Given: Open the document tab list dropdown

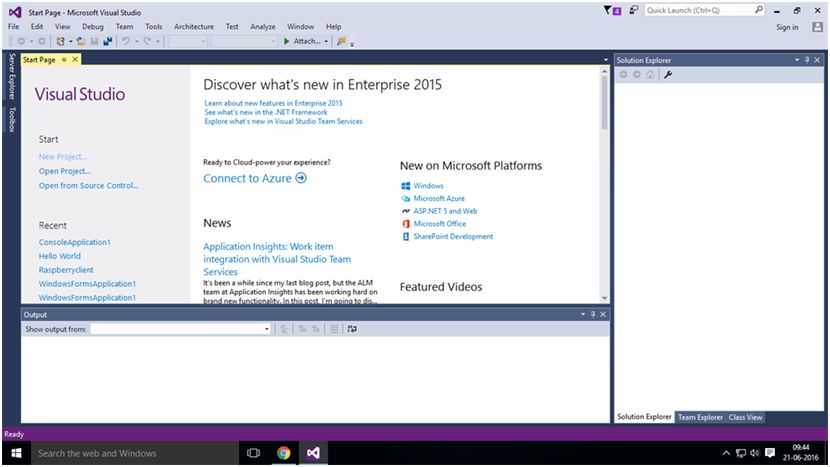Looking at the screenshot, I should pyautogui.click(x=606, y=60).
